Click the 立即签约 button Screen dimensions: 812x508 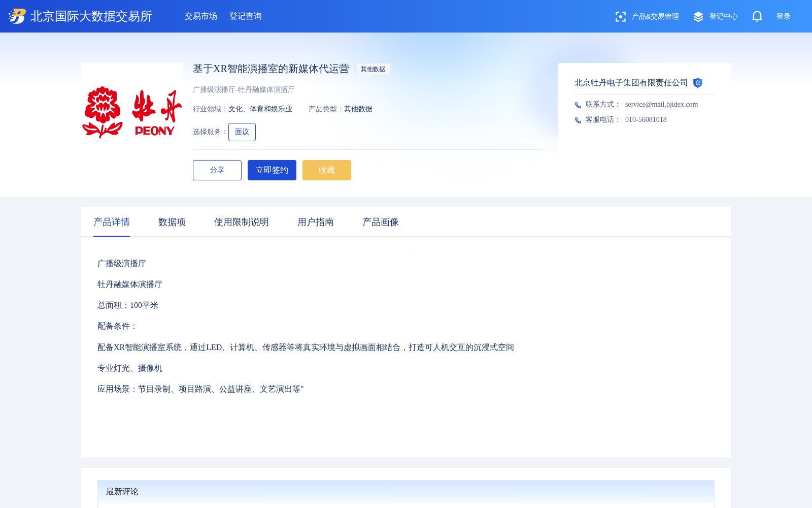pyautogui.click(x=272, y=170)
